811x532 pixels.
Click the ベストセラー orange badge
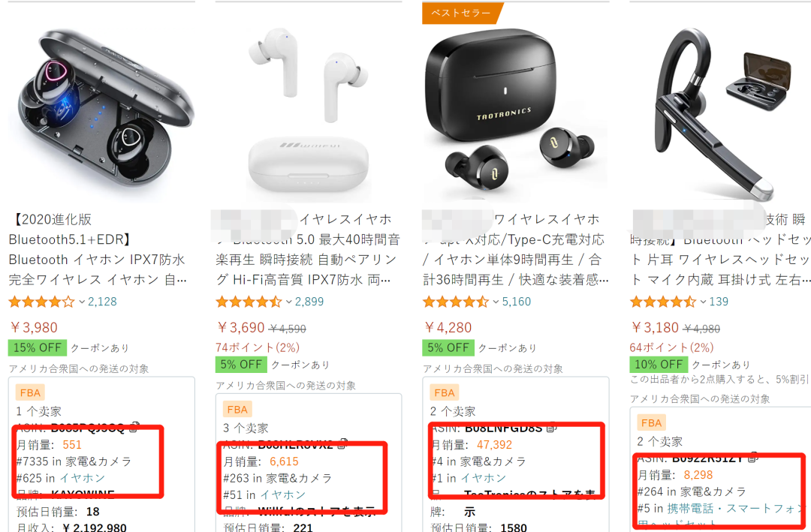tap(461, 13)
